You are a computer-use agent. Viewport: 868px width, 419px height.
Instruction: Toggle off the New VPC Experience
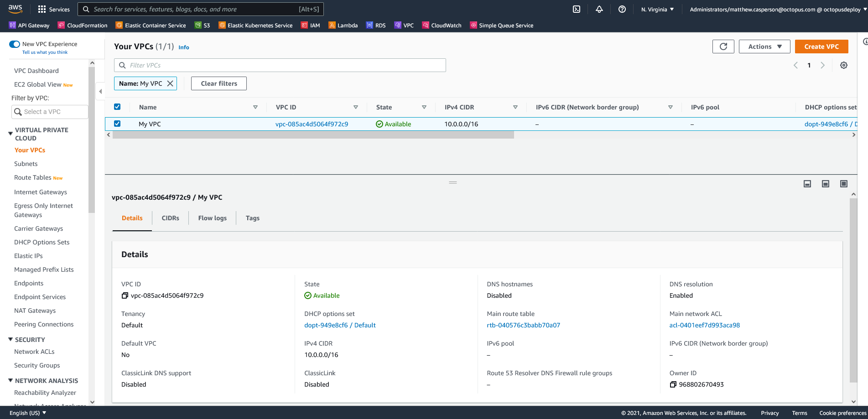[x=14, y=44]
